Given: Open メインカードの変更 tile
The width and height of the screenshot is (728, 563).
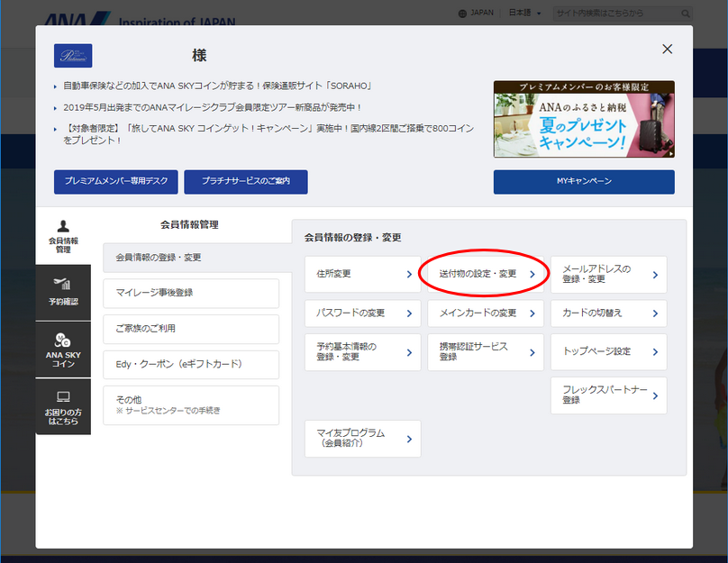Looking at the screenshot, I should click(x=485, y=313).
